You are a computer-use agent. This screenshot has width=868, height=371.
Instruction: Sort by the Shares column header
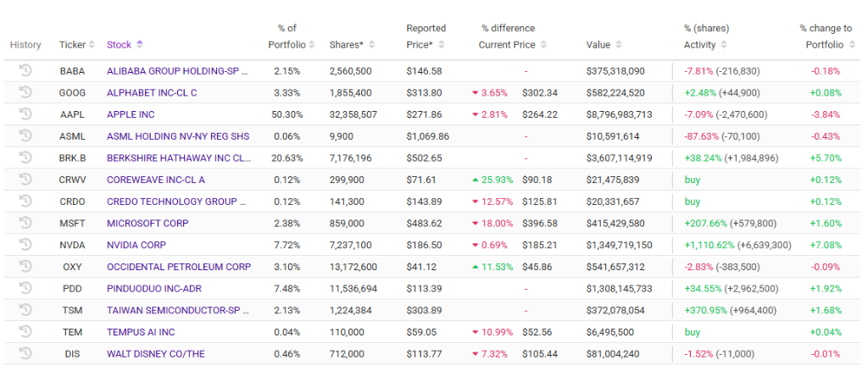(352, 45)
